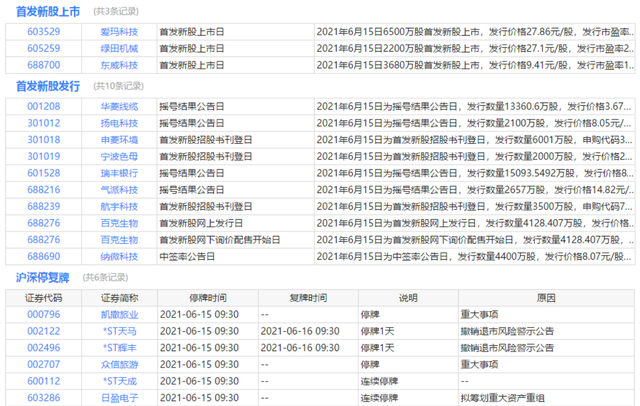Open stock code 301019 link
The image size is (640, 406).
point(44,156)
